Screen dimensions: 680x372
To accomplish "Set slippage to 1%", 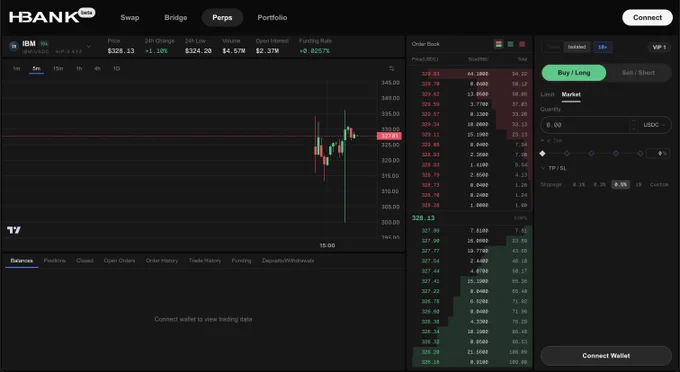I will coord(638,185).
